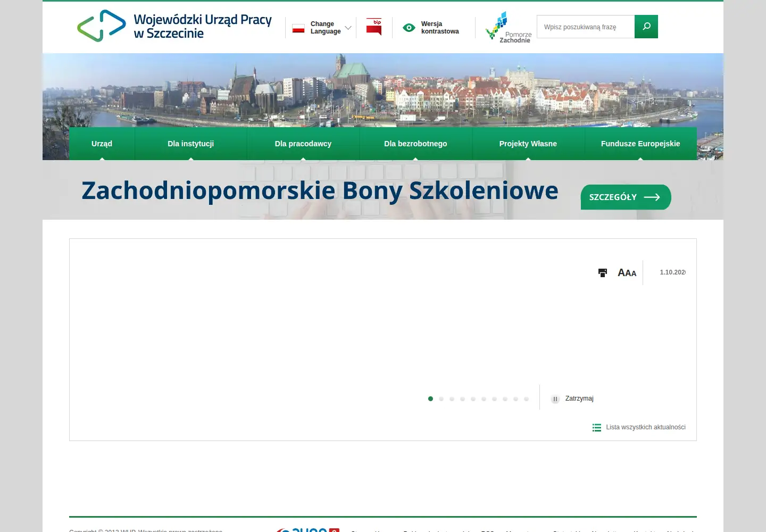Click the green search magnifier button
Image resolution: width=766 pixels, height=532 pixels.
pyautogui.click(x=646, y=27)
